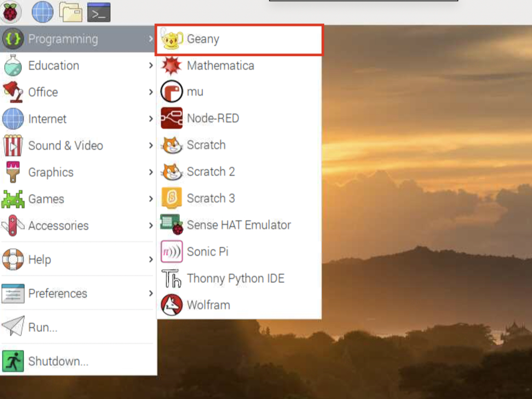Image resolution: width=532 pixels, height=399 pixels.
Task: Click the Node-RED icon
Action: pos(171,118)
